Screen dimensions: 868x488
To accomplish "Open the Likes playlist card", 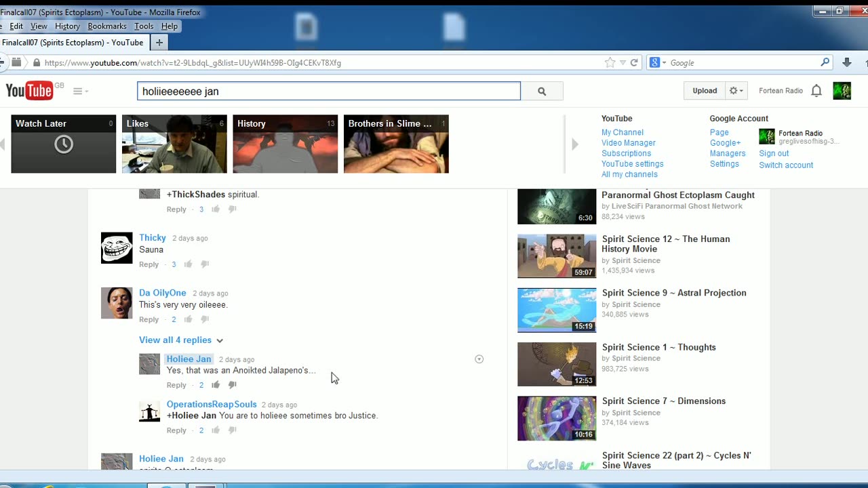I will pos(174,144).
